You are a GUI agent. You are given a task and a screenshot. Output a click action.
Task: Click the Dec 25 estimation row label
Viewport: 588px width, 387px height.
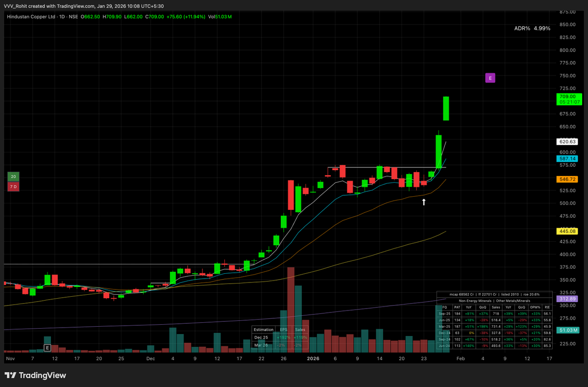click(261, 337)
